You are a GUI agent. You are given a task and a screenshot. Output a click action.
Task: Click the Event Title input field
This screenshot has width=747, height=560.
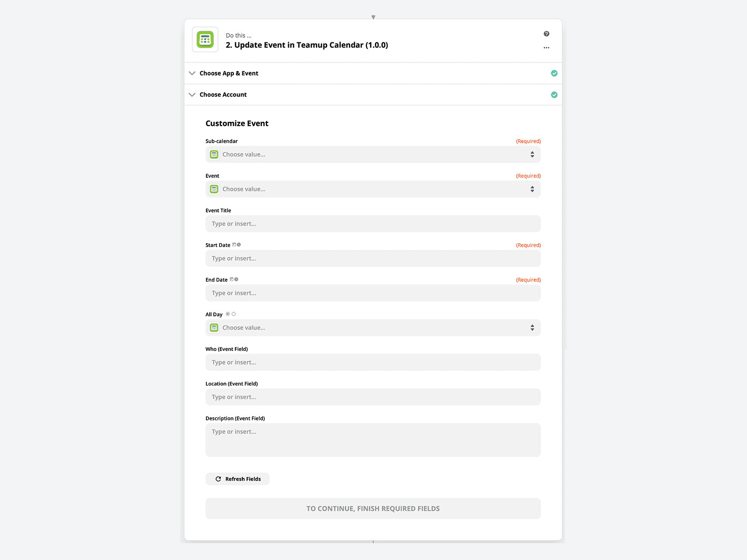(373, 224)
